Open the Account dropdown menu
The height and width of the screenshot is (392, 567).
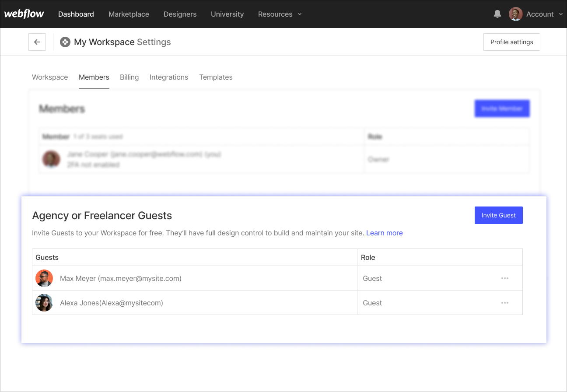pos(544,14)
